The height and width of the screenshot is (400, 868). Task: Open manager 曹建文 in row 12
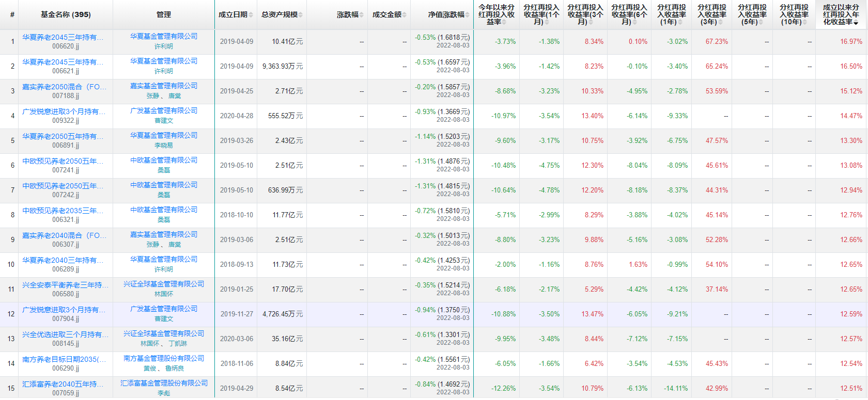pos(164,319)
